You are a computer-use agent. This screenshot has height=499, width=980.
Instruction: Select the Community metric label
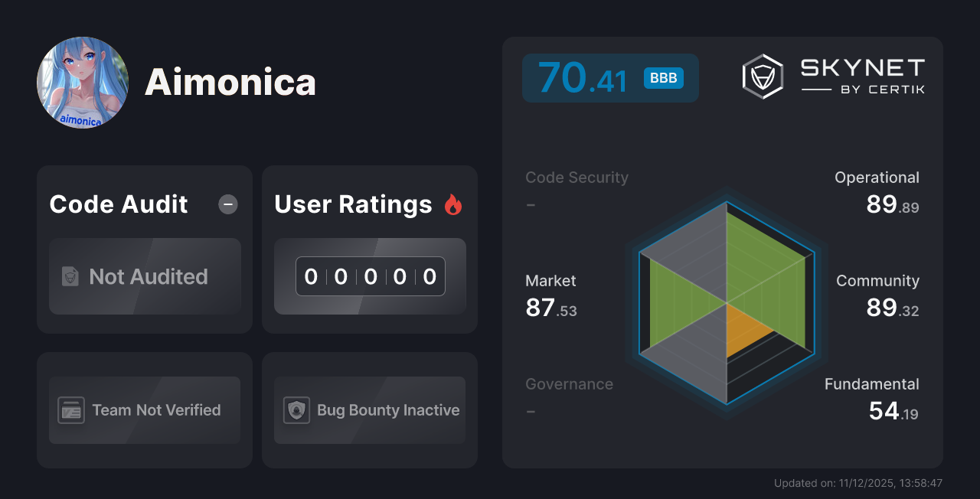(x=877, y=281)
